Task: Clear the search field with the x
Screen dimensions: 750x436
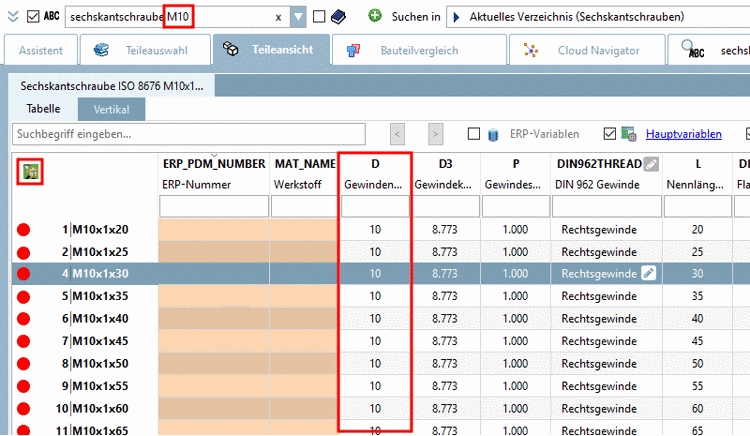Action: tap(278, 18)
